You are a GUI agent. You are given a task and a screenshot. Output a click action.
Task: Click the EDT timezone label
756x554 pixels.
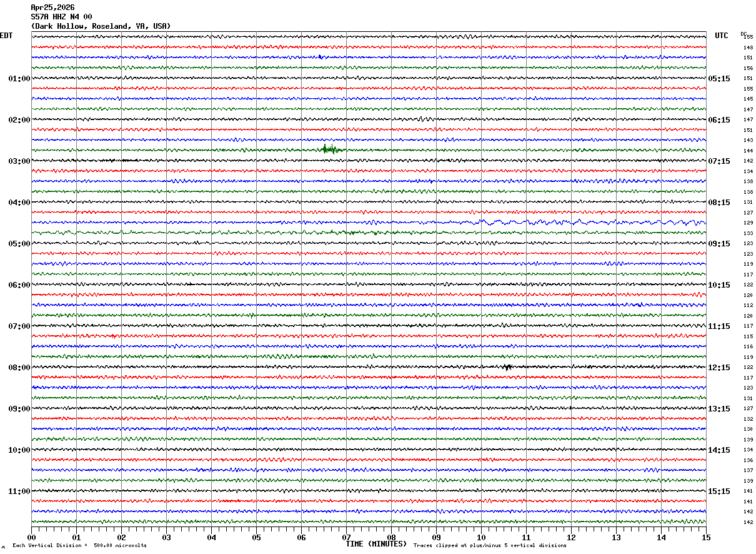[x=6, y=36]
